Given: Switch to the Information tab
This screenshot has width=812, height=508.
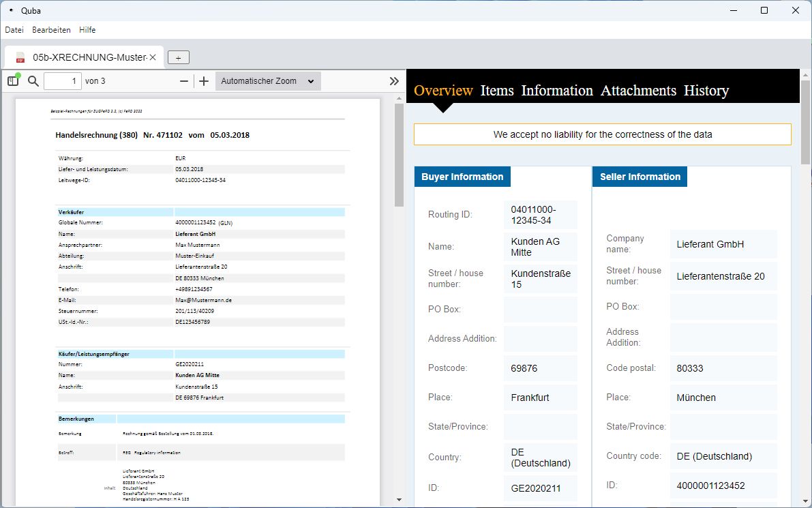Looking at the screenshot, I should pos(557,91).
